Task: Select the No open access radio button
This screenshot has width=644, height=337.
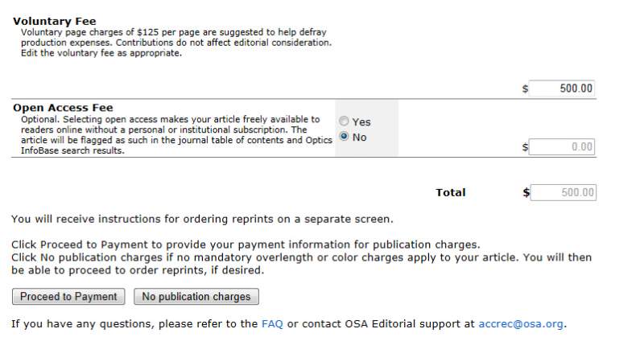Action: click(x=345, y=137)
